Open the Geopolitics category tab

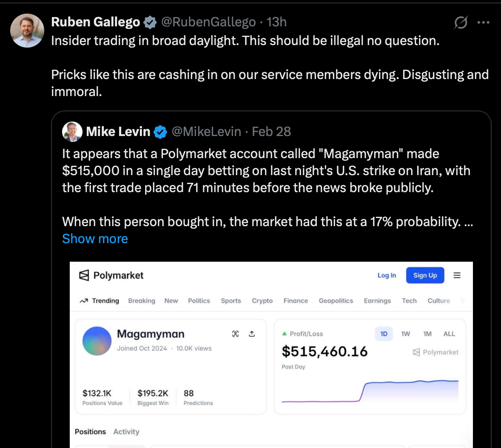coord(336,301)
